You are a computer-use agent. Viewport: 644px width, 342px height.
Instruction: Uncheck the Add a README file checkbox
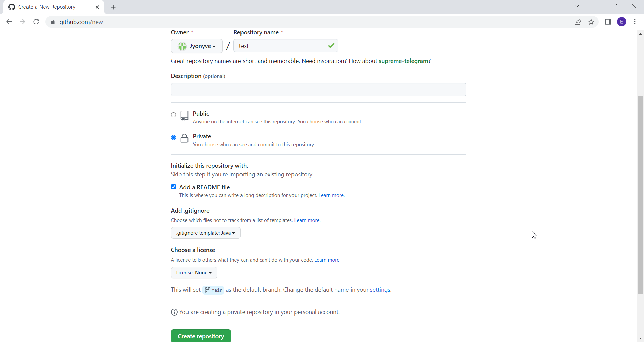(173, 187)
